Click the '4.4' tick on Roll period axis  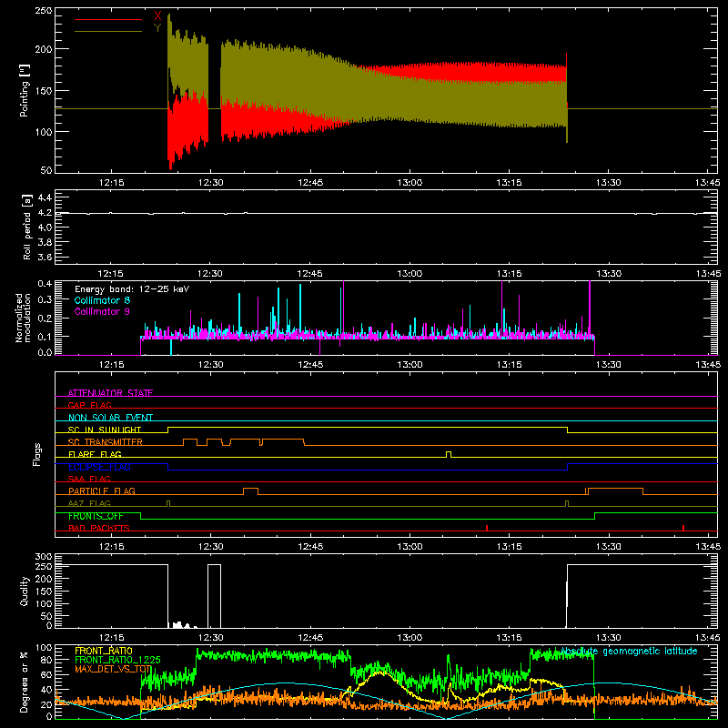pos(45,197)
